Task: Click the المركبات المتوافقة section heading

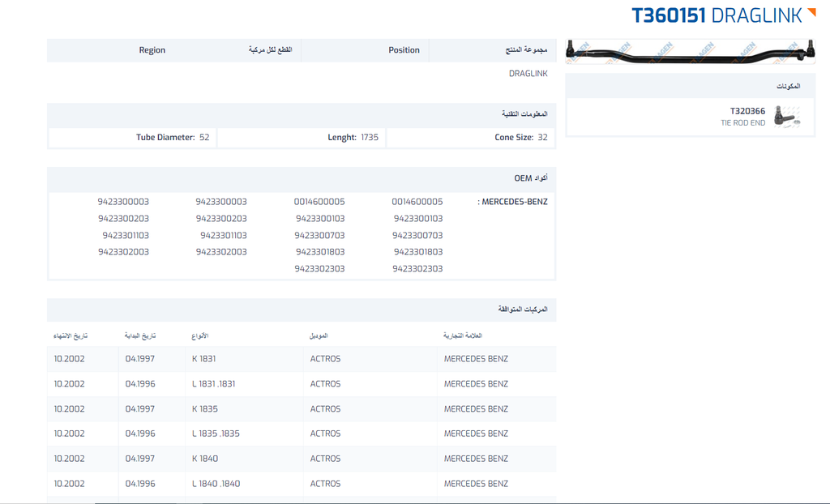Action: [x=523, y=310]
